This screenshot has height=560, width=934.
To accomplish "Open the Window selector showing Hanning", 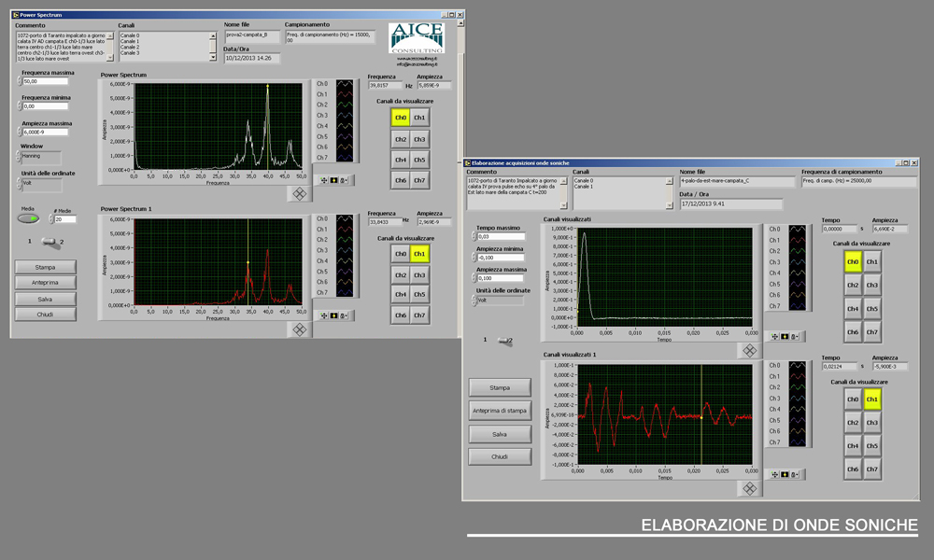I will [x=40, y=157].
